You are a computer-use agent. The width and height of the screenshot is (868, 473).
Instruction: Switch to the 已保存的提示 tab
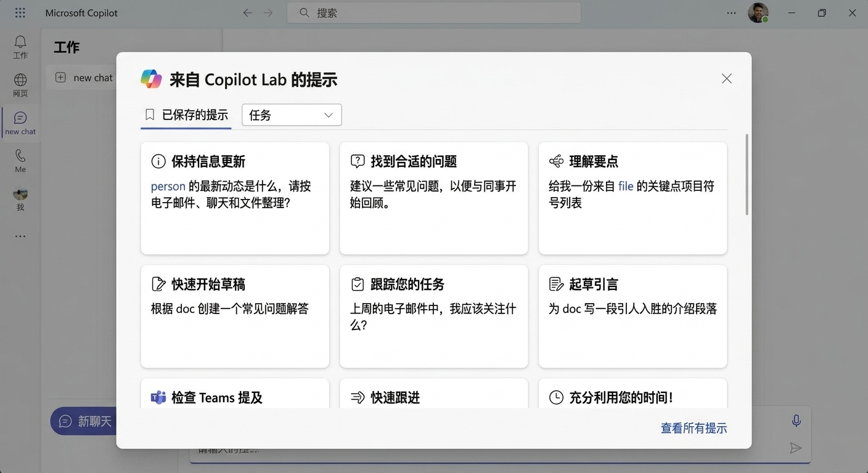coord(186,115)
